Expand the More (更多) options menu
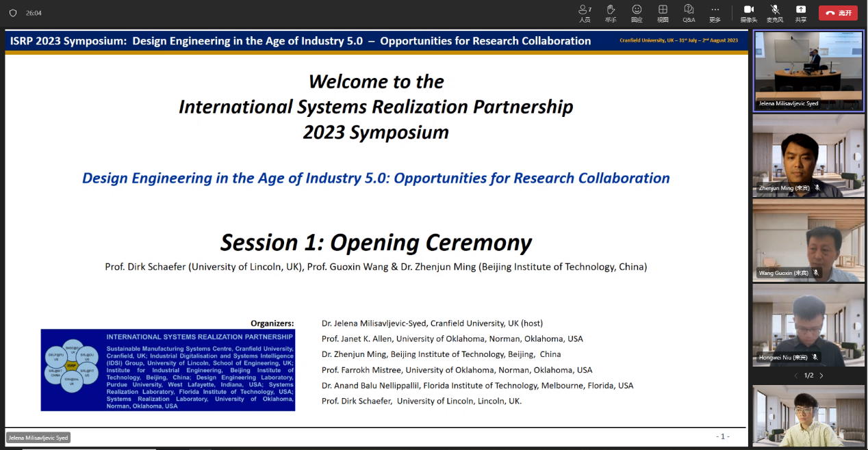Image resolution: width=868 pixels, height=450 pixels. coord(715,12)
